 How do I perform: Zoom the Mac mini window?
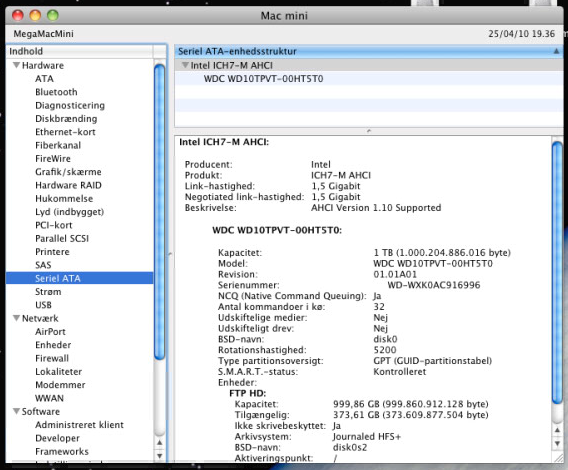click(53, 15)
